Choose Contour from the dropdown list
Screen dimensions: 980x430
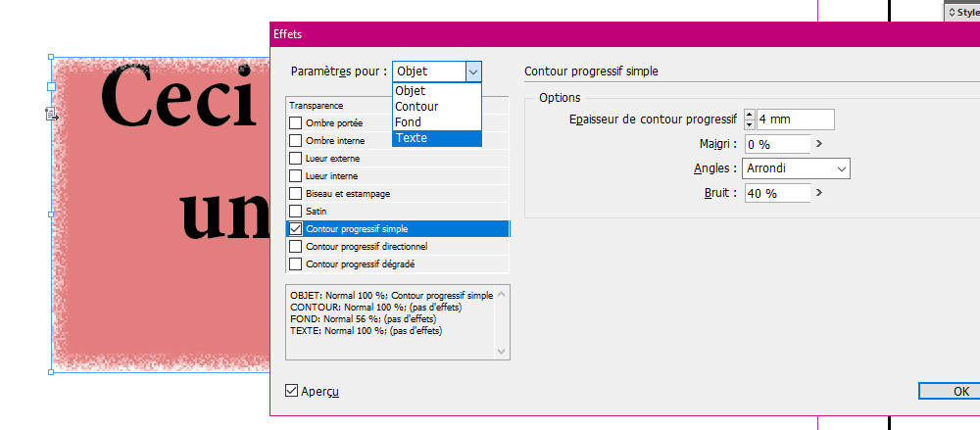click(x=437, y=106)
